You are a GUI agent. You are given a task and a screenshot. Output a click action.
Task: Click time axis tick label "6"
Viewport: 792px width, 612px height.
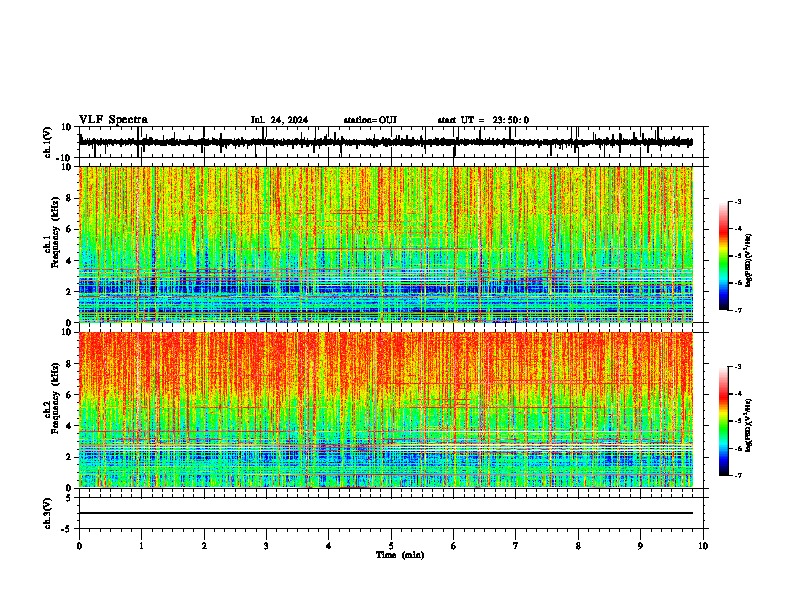pyautogui.click(x=453, y=546)
